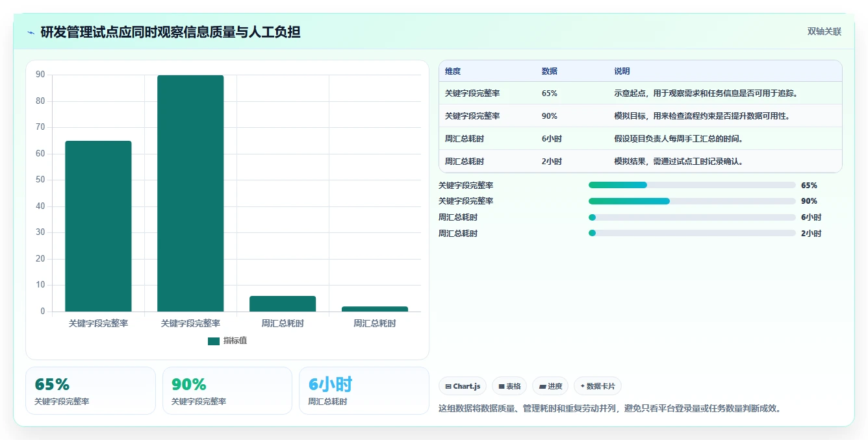The height and width of the screenshot is (440, 868).
Task: Click the table description starting with 模拟结果
Action: coord(679,162)
